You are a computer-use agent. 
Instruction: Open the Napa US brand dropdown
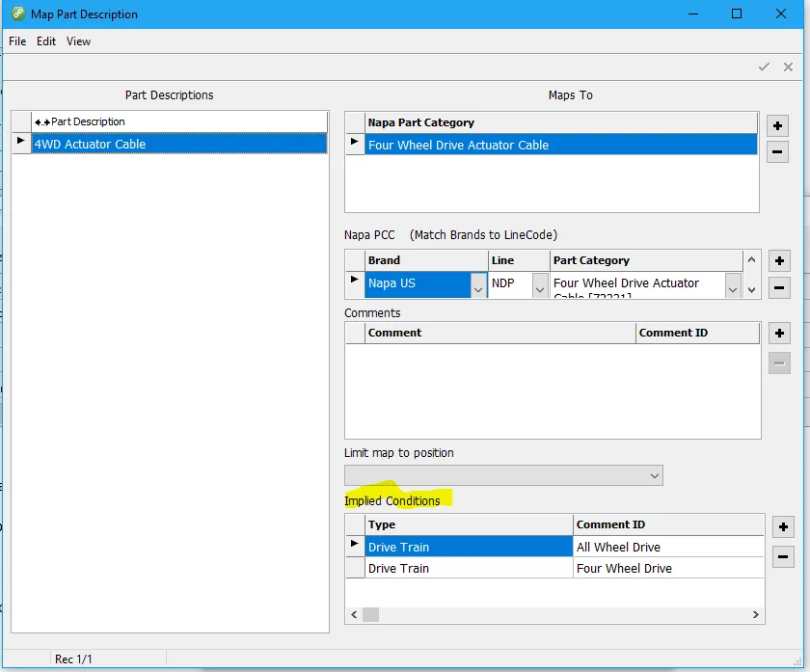(x=477, y=287)
